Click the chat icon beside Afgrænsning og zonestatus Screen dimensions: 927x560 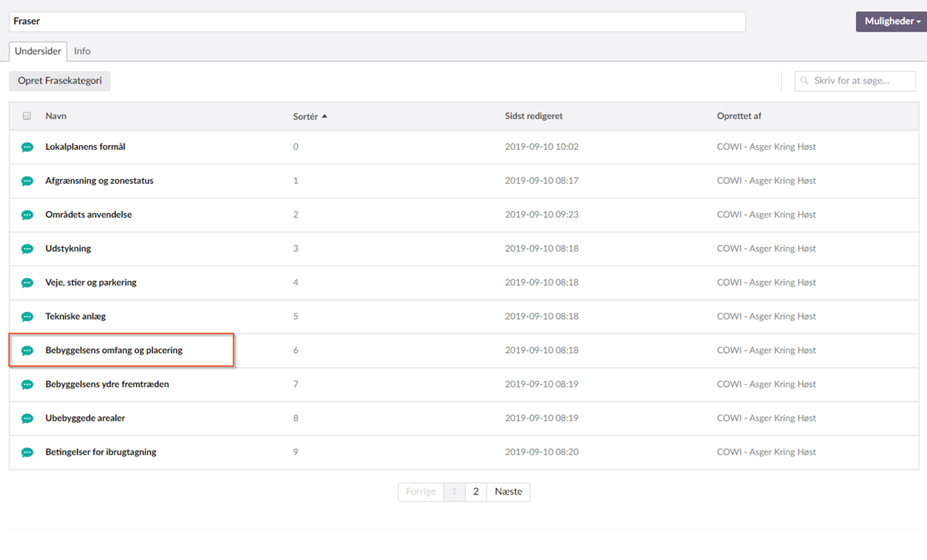tap(27, 181)
